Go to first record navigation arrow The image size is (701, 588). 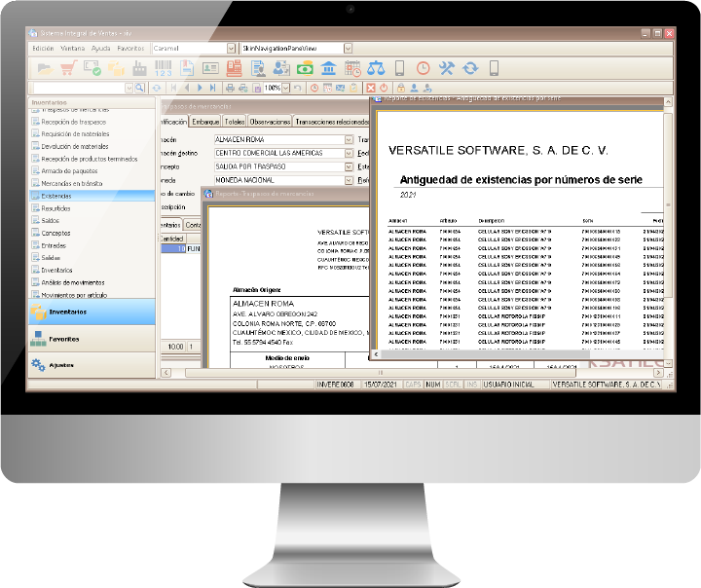click(173, 88)
